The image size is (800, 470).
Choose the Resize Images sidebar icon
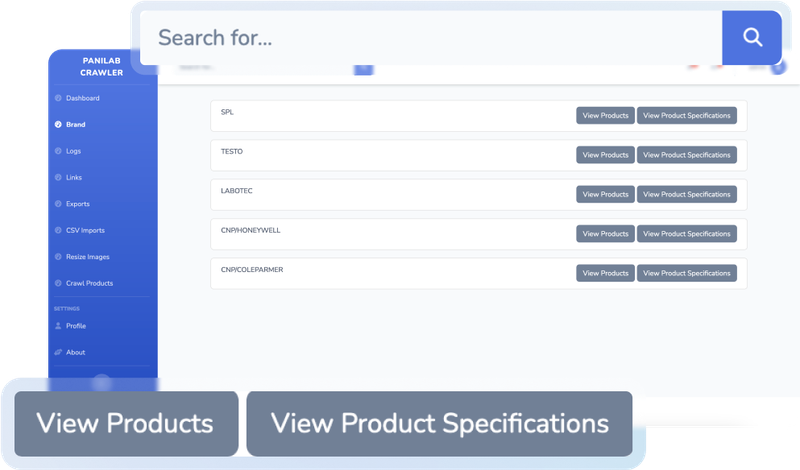[x=58, y=257]
